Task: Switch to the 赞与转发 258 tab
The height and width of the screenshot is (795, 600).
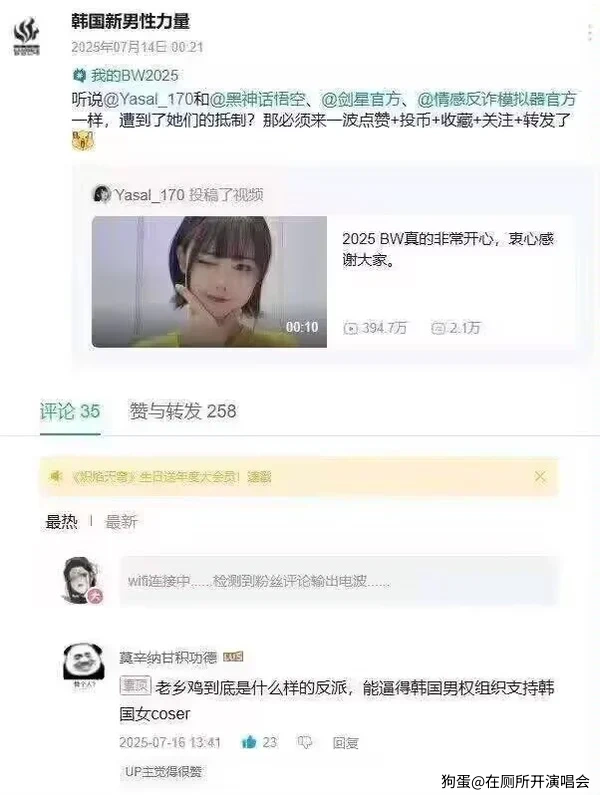Action: (x=183, y=411)
